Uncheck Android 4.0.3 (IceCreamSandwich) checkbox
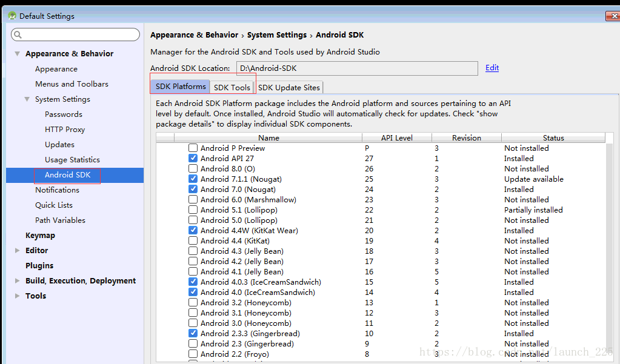 (x=193, y=282)
